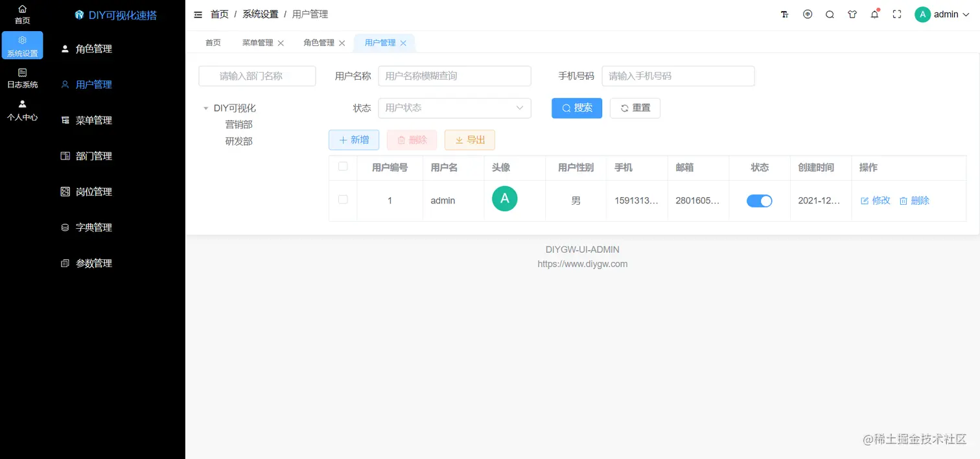
Task: Open 日志系统 in the left rail
Action: pyautogui.click(x=23, y=78)
